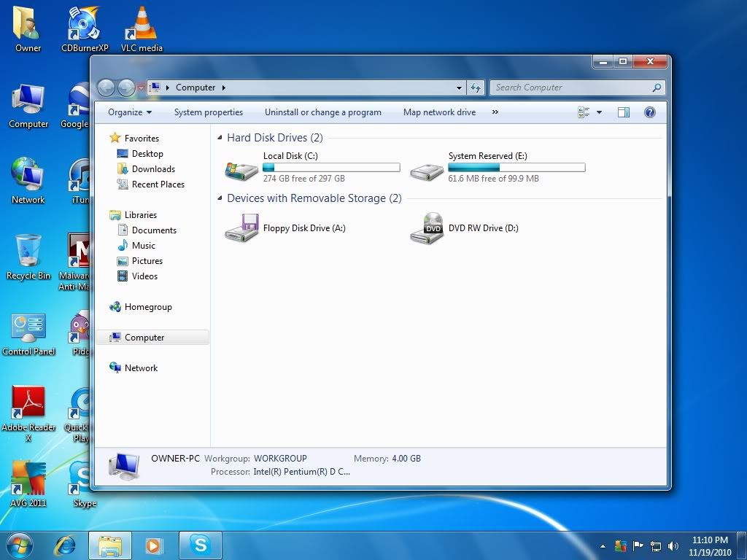Viewport: 747px width, 560px height.
Task: Launch Adobe Reader X shortcut
Action: tap(28, 413)
